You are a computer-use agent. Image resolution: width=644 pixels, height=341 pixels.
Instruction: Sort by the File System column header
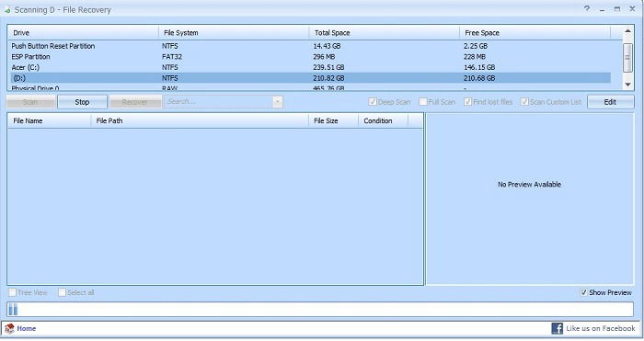(x=234, y=33)
